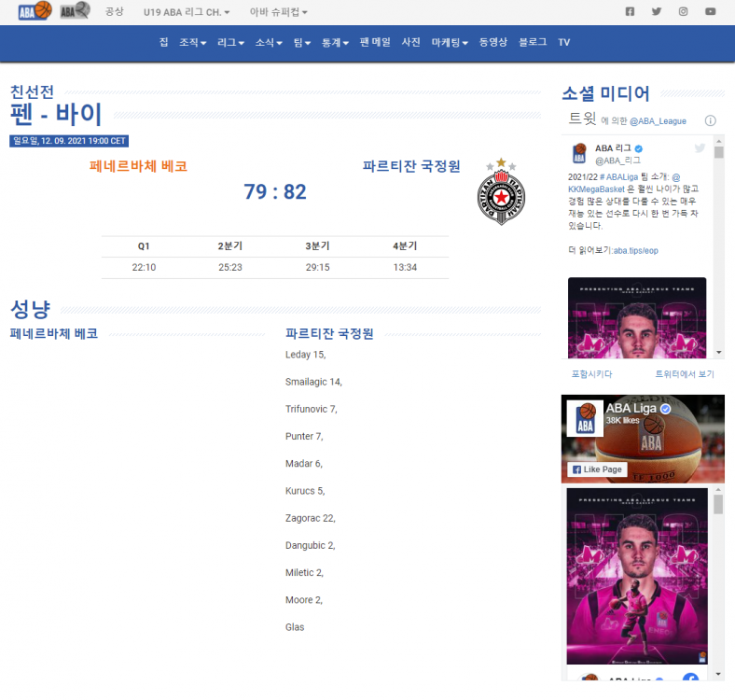Click the Facebook Like Page button
The image size is (735, 700).
click(x=597, y=469)
